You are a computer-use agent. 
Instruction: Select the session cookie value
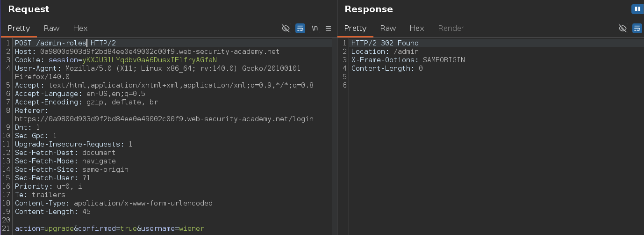point(150,60)
